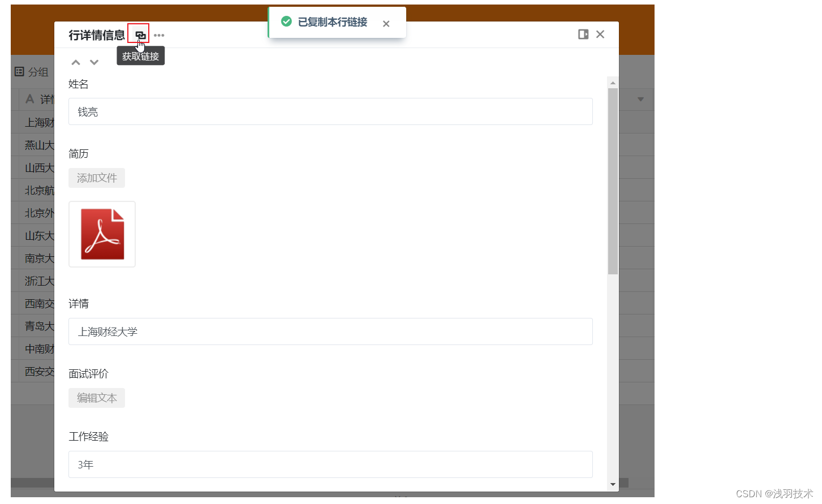
Task: Click the 姓名 input field with 钱亮
Action: pyautogui.click(x=330, y=111)
